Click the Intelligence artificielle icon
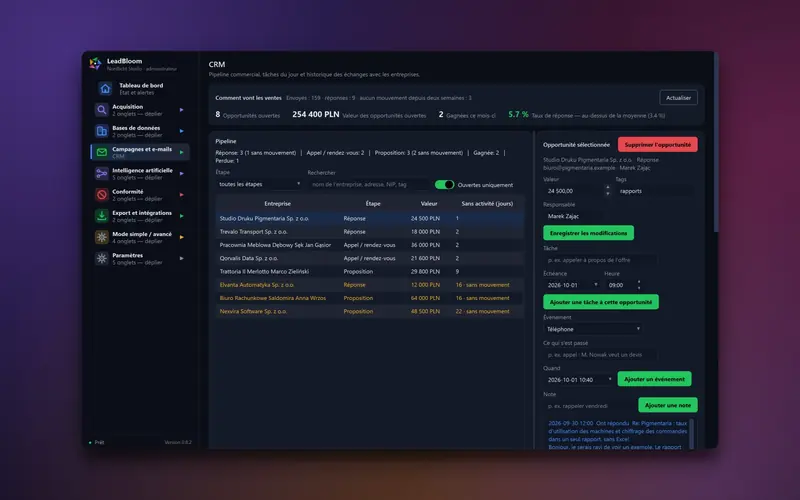 pos(102,173)
